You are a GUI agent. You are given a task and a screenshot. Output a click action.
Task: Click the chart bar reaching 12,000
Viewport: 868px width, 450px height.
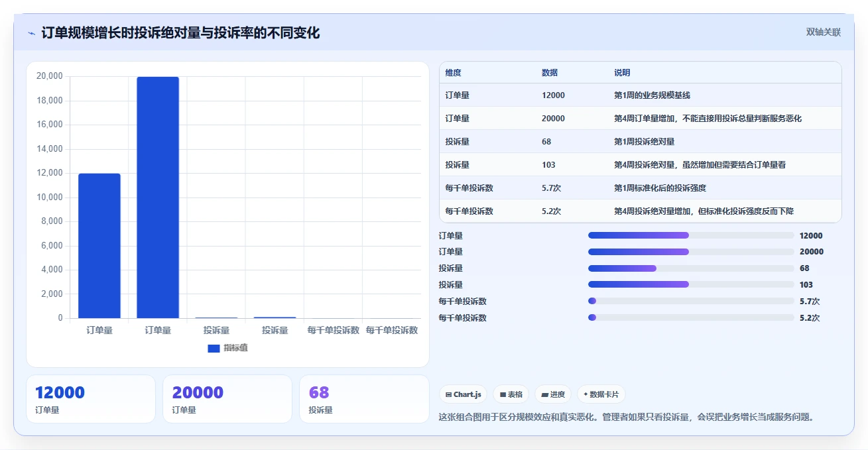coord(99,246)
